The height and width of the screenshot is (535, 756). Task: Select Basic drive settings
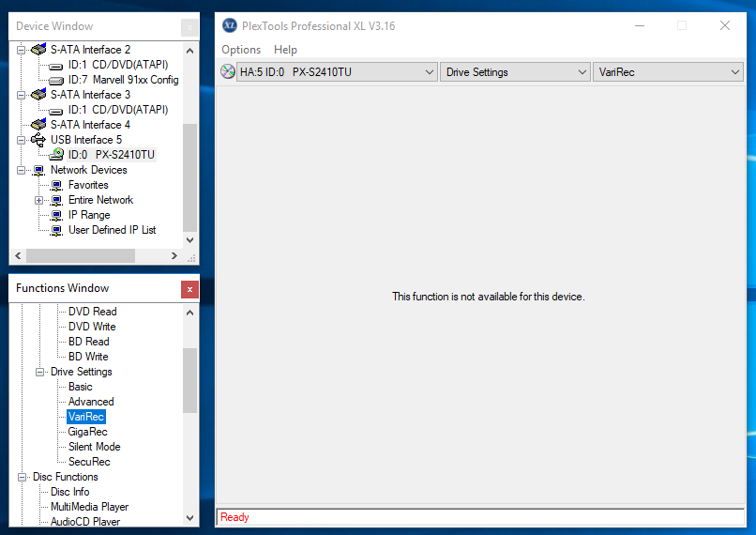pos(80,387)
